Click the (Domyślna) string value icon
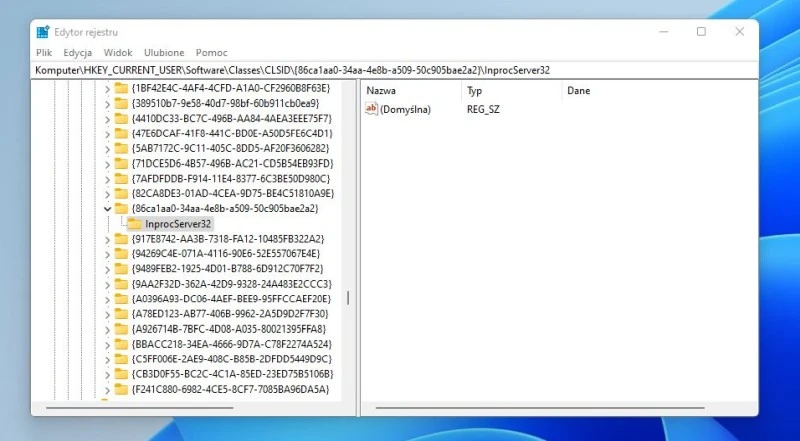Image resolution: width=800 pixels, height=441 pixels. pos(371,109)
